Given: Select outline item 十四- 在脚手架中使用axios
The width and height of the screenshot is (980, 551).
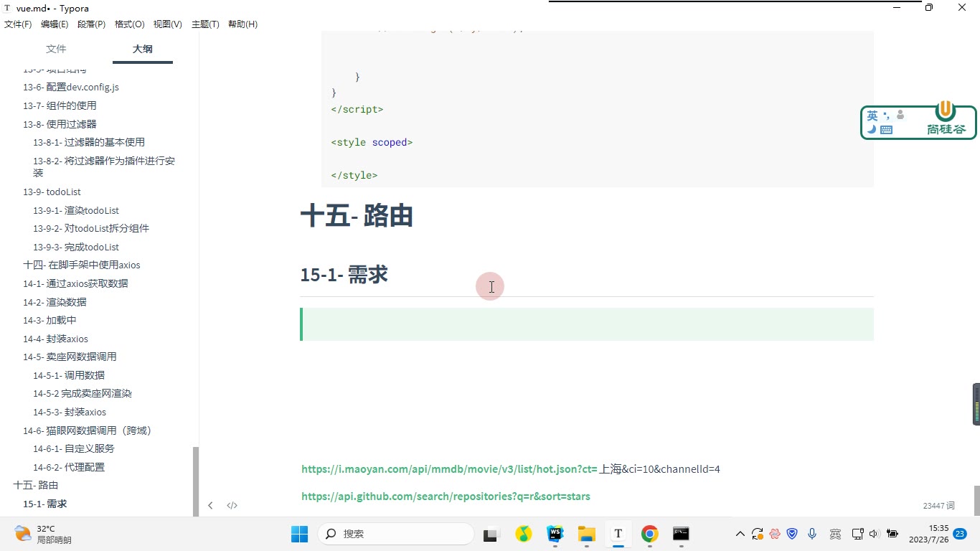Looking at the screenshot, I should point(82,265).
